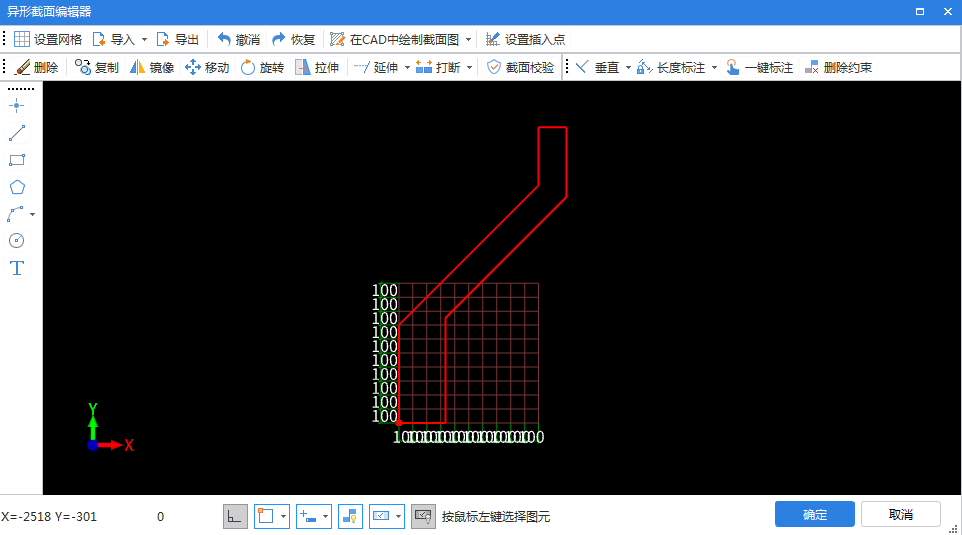Select the 复制 copy tool
This screenshot has height=535, width=962.
96,67
